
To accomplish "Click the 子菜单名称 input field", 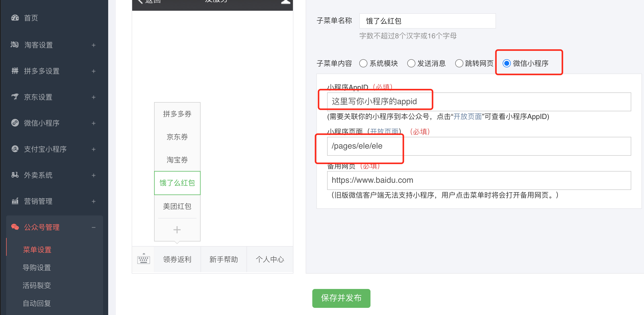I will click(x=427, y=21).
